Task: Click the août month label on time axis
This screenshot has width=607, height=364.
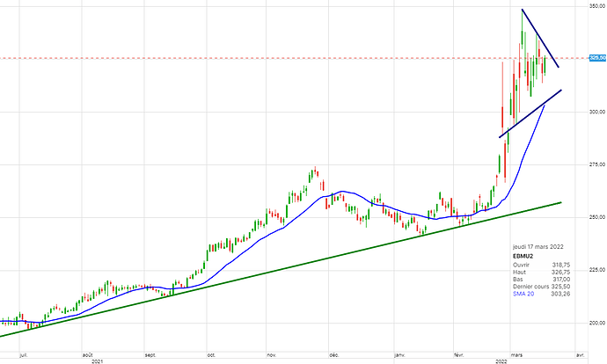Action: pyautogui.click(x=87, y=355)
